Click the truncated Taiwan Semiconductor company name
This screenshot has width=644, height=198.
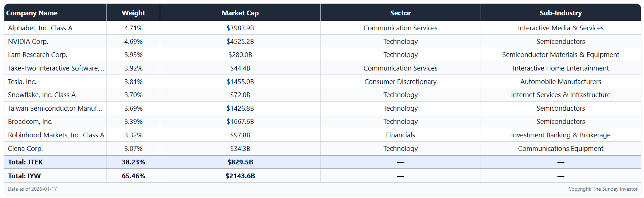pyautogui.click(x=55, y=108)
